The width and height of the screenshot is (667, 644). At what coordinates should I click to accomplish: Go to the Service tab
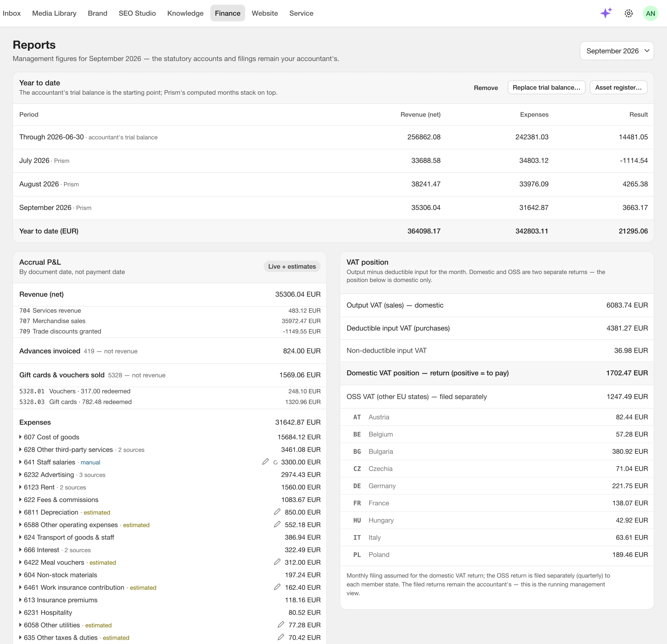[x=301, y=13]
